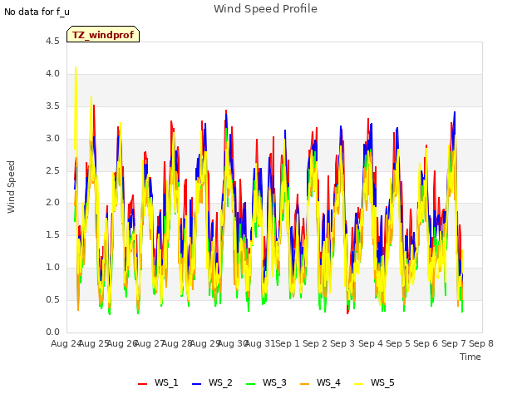Click the Sep 5 x-axis tick label
The image size is (532, 399).
click(x=398, y=343)
